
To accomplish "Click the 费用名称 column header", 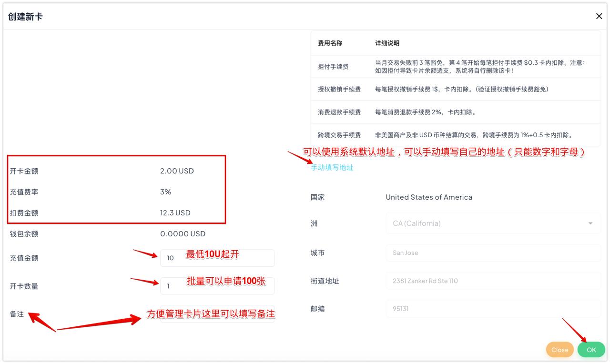I will point(330,43).
